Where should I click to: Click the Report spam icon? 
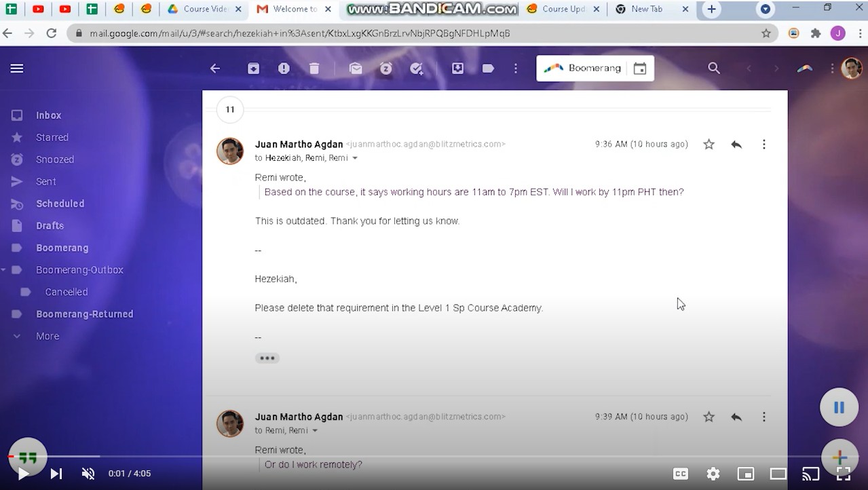(x=284, y=69)
